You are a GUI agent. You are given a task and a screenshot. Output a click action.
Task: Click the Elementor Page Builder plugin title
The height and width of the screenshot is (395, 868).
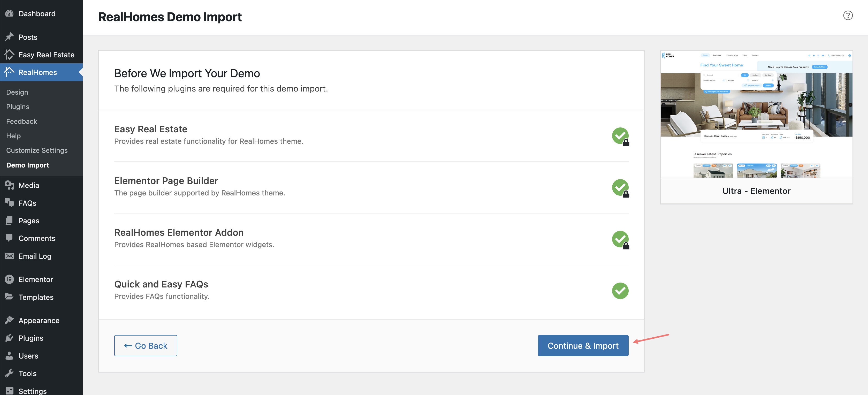tap(166, 181)
